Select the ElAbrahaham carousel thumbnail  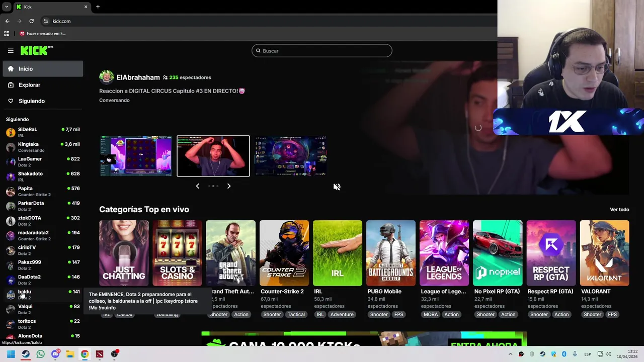tap(213, 156)
